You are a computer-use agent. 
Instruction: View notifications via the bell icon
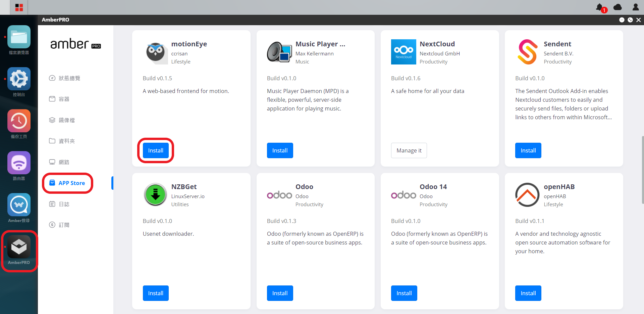(x=600, y=7)
